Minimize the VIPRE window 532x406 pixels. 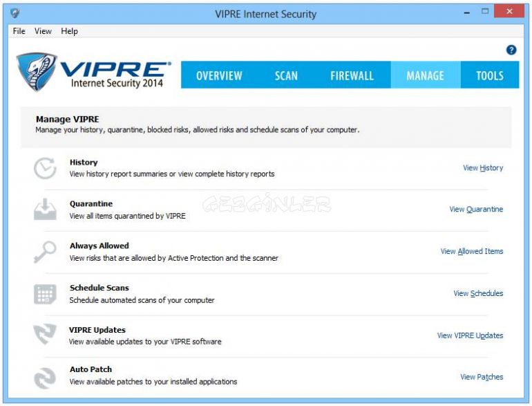coord(467,12)
